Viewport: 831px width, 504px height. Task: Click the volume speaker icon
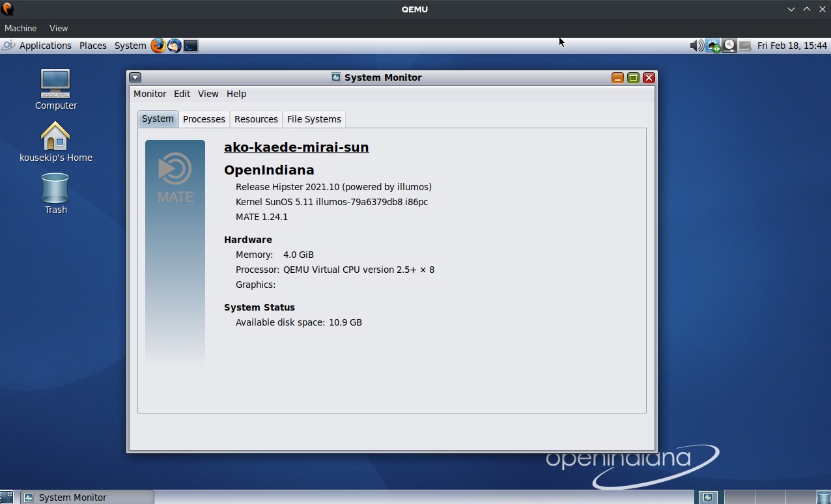coord(696,46)
